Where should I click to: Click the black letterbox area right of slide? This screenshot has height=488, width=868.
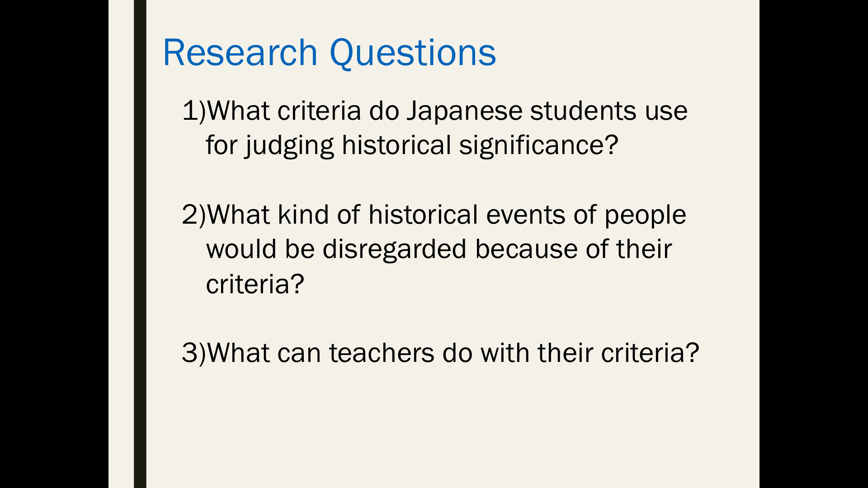pyautogui.click(x=814, y=244)
